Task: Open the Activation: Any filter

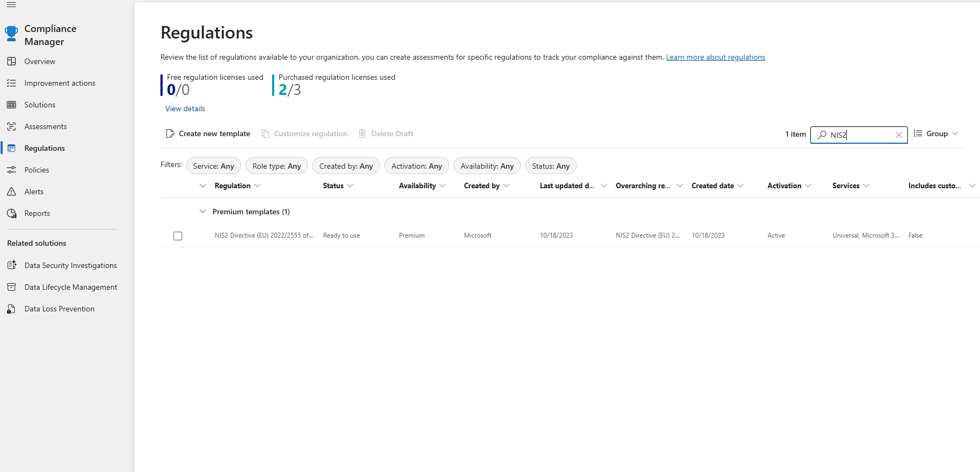Action: [x=417, y=166]
